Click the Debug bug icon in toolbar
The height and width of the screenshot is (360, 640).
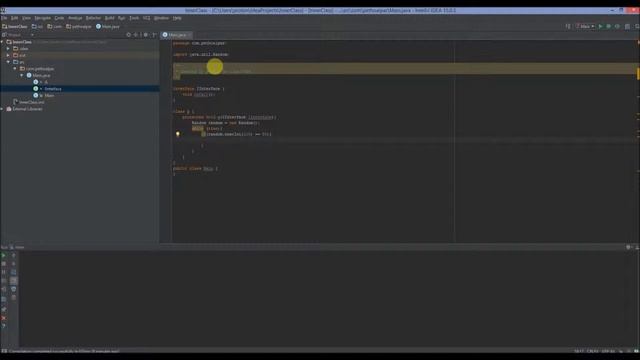click(609, 27)
